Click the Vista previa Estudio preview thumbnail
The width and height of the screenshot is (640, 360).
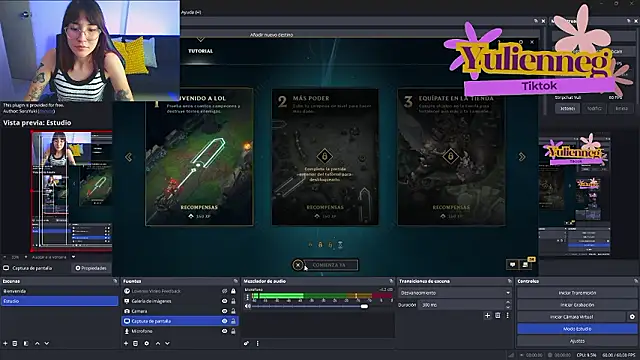(72, 191)
